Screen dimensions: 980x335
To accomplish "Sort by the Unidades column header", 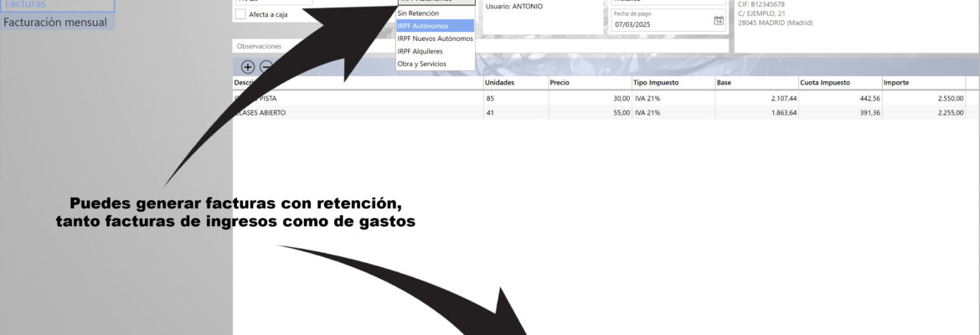I will point(516,83).
